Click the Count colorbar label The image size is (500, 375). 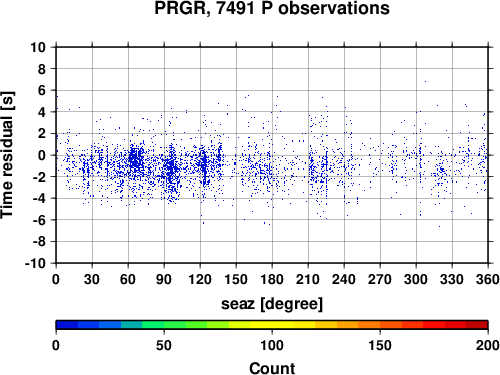272,368
